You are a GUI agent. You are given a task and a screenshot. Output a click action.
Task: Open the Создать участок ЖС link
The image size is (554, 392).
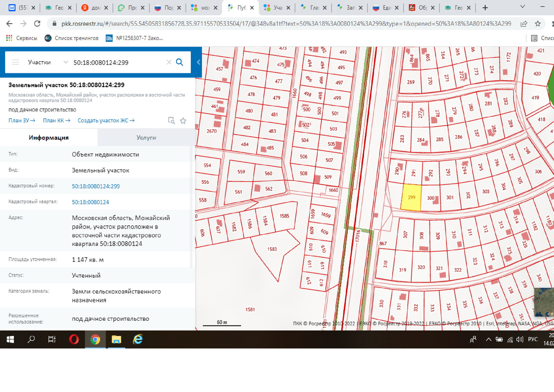pyautogui.click(x=106, y=121)
